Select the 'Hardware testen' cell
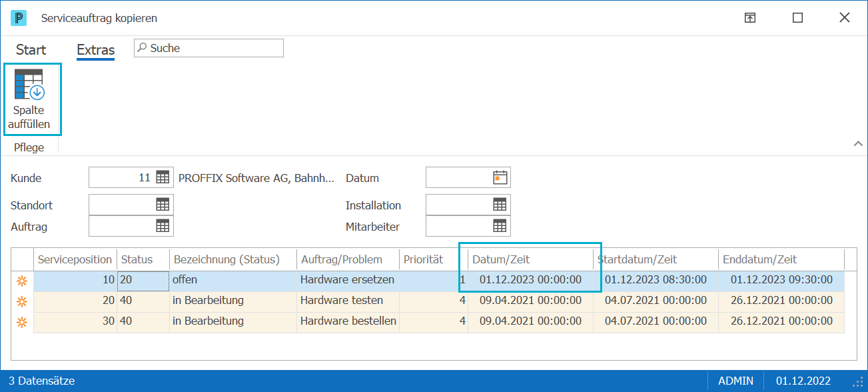868x392 pixels. 348,301
